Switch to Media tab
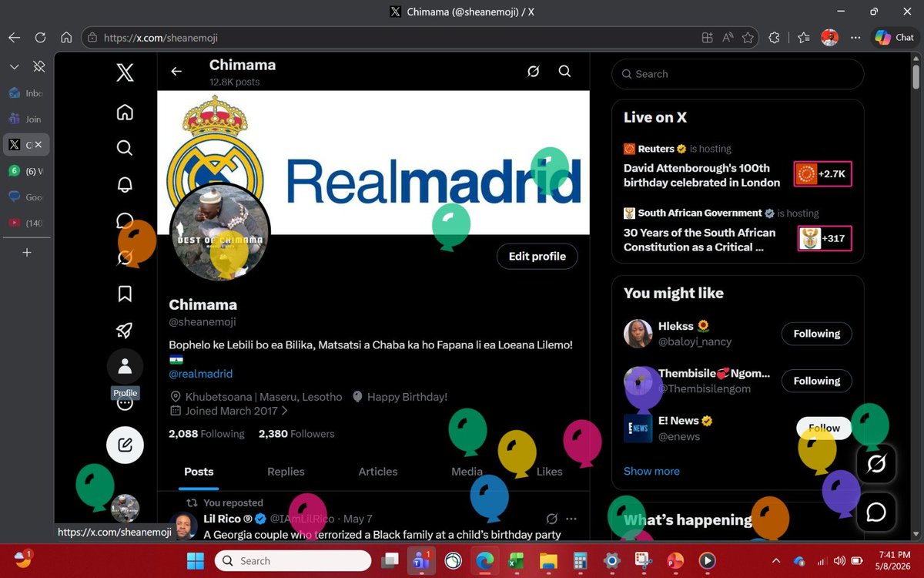 coord(467,472)
